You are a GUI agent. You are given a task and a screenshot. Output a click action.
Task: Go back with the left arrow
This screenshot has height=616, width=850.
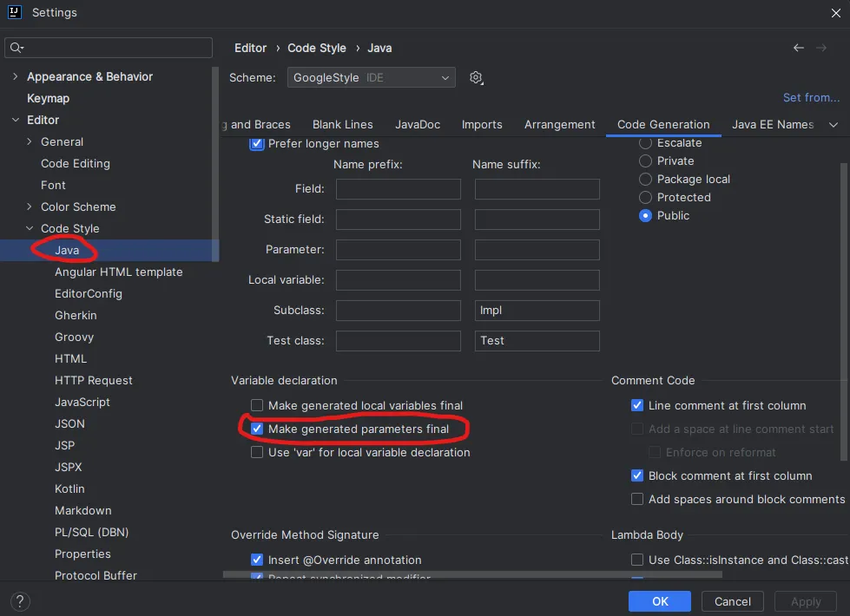[799, 48]
